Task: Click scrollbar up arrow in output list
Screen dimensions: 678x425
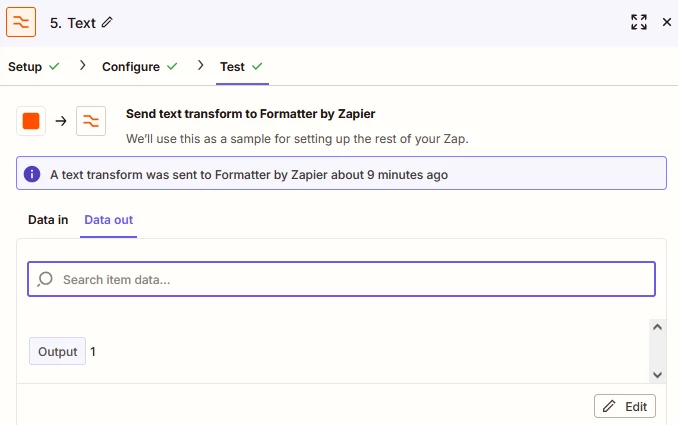Action: pos(657,327)
